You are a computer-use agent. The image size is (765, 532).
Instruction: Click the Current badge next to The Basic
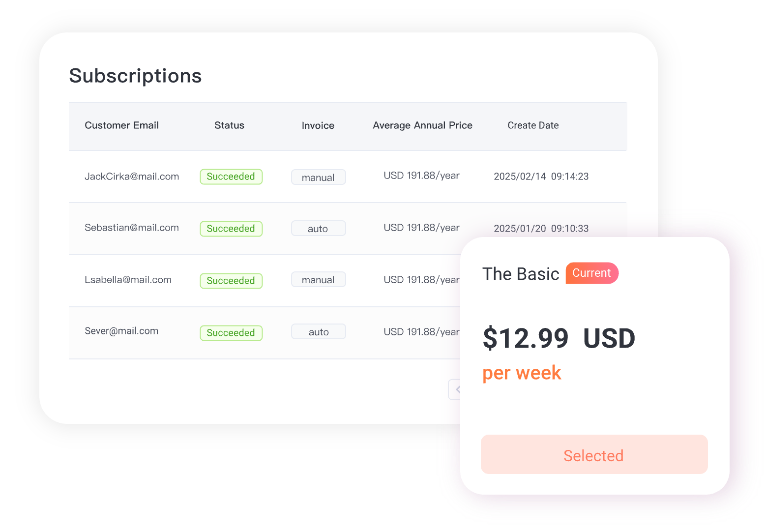point(591,273)
